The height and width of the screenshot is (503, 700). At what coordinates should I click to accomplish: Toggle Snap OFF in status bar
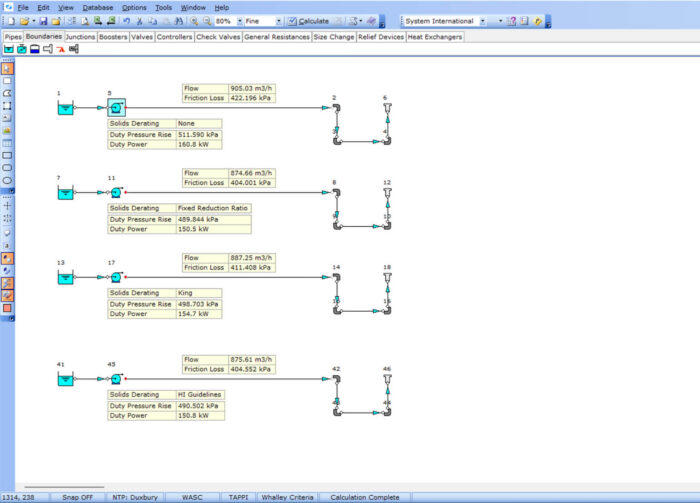coord(77,497)
